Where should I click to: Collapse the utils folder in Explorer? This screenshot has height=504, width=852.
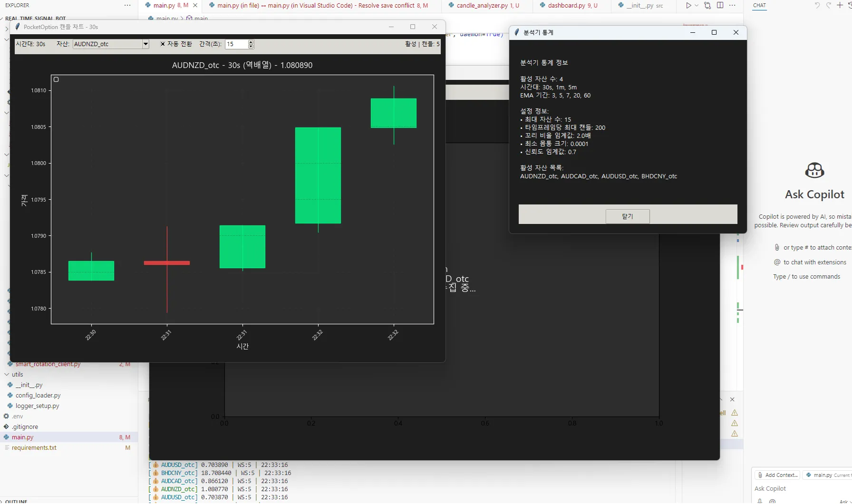click(x=7, y=375)
